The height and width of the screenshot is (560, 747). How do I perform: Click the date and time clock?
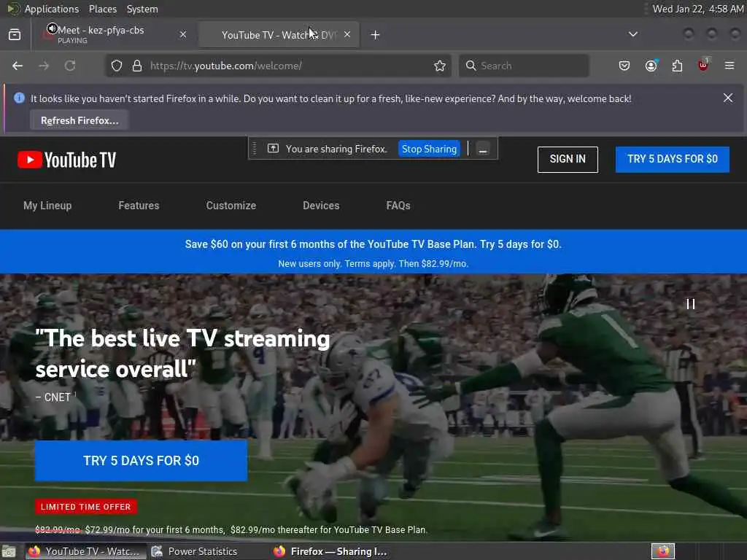pos(697,9)
